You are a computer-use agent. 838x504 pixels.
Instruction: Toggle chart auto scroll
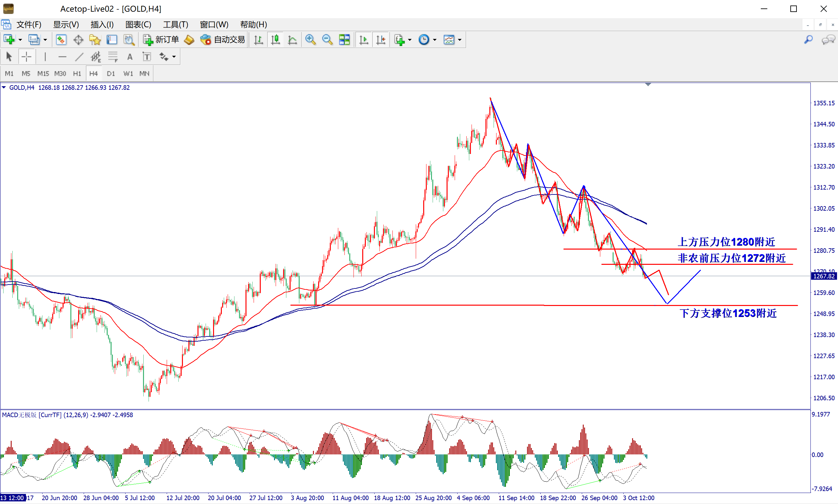point(364,40)
